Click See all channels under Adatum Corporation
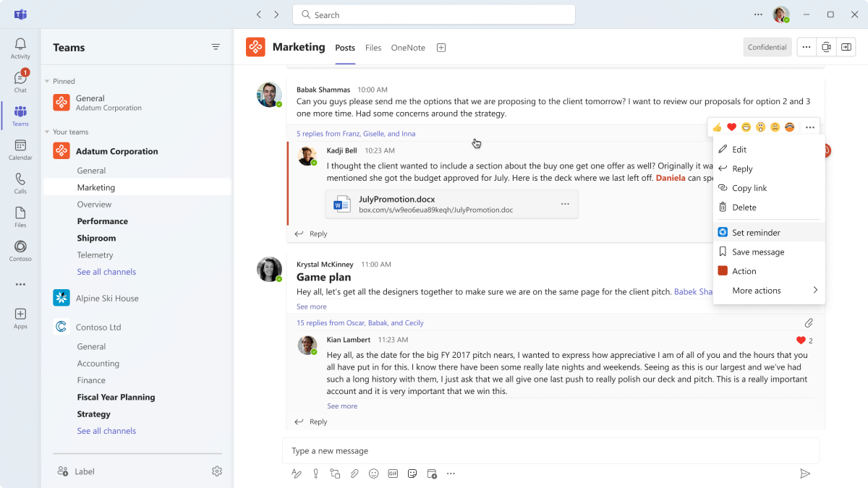 pos(106,272)
